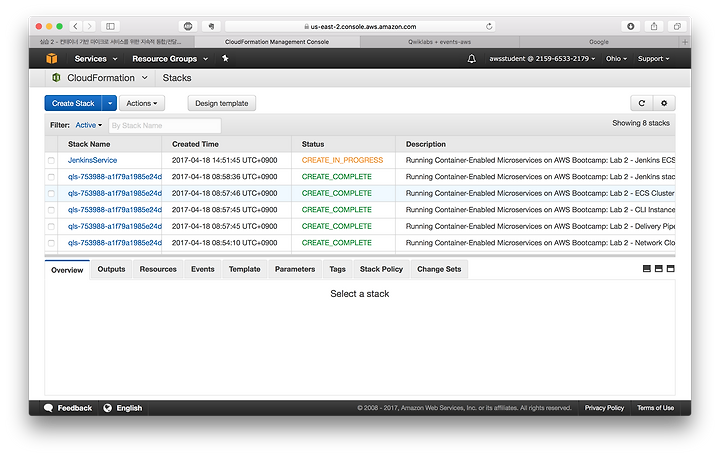The height and width of the screenshot is (457, 720).
Task: Maximize detail pane with third layout icon
Action: click(670, 269)
